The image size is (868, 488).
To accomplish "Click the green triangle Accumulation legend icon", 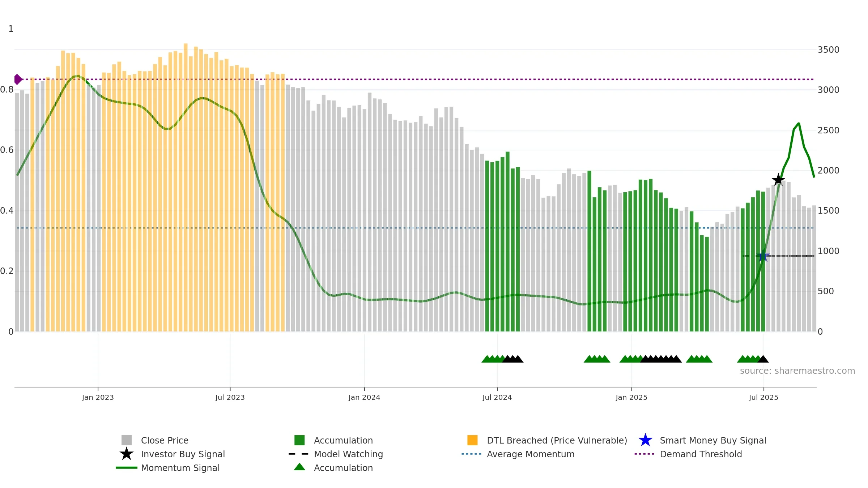I will (299, 467).
